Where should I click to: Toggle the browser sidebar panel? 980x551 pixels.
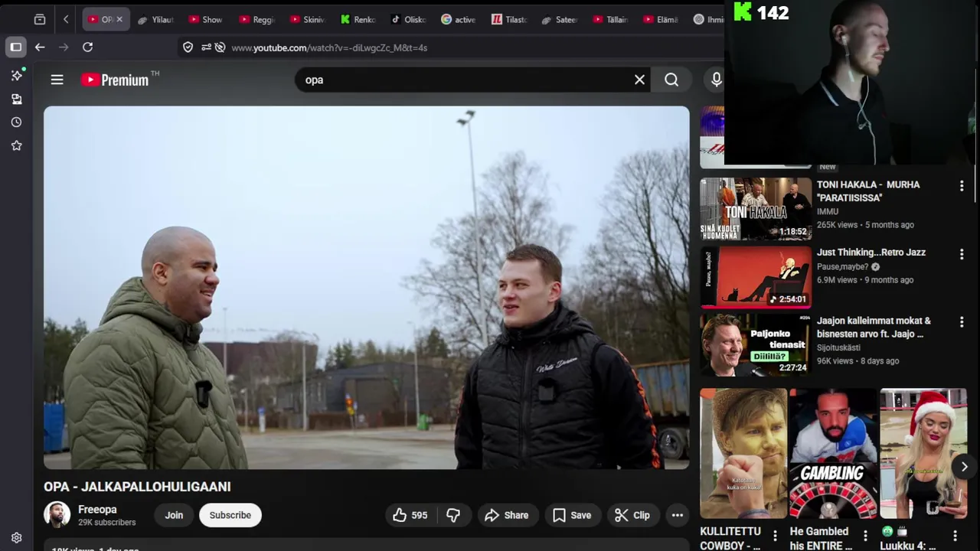point(15,47)
